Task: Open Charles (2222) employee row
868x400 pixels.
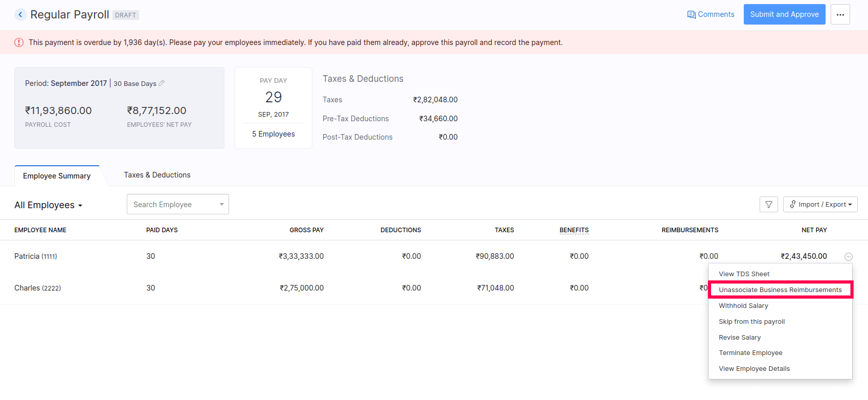Action: pos(37,288)
